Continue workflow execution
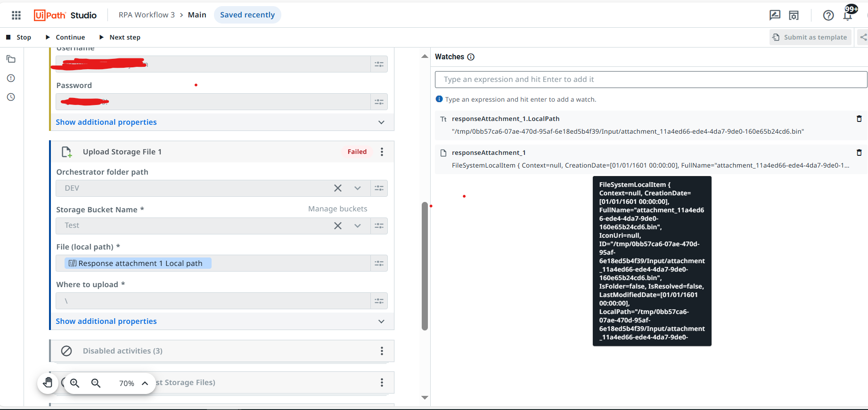Viewport: 868px width, 410px height. 65,37
